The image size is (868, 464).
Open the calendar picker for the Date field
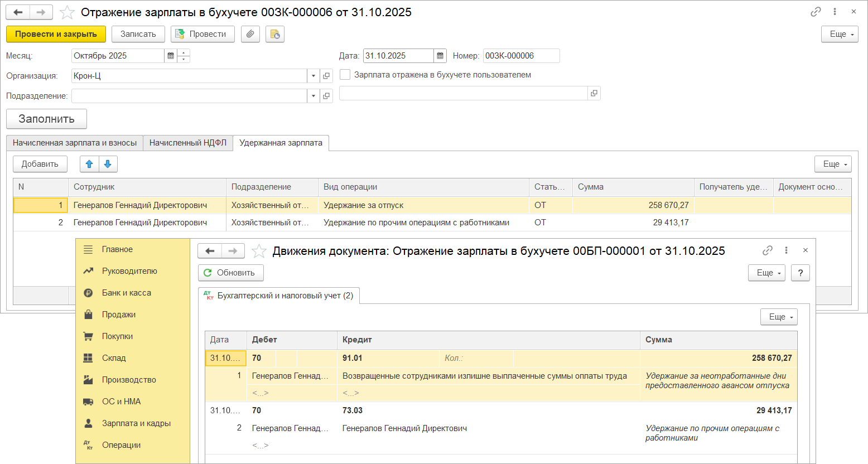[440, 56]
